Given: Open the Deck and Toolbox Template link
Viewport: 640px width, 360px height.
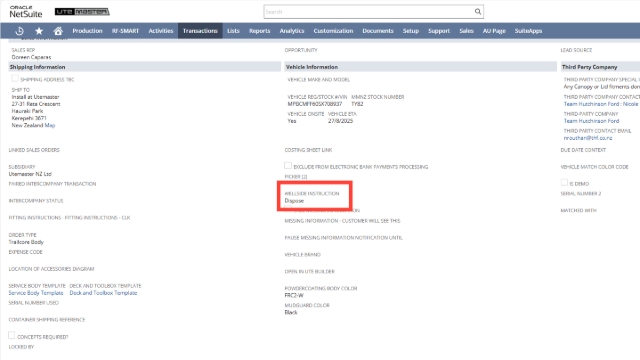Looking at the screenshot, I should [103, 293].
